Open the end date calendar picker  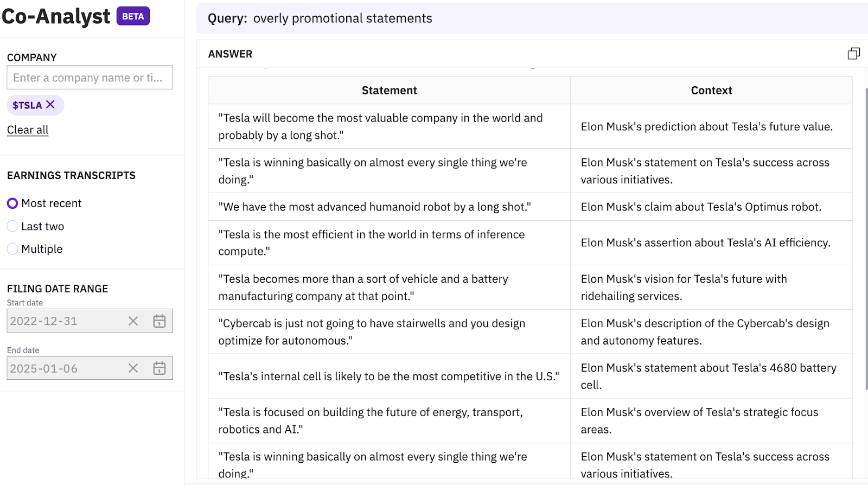point(159,368)
